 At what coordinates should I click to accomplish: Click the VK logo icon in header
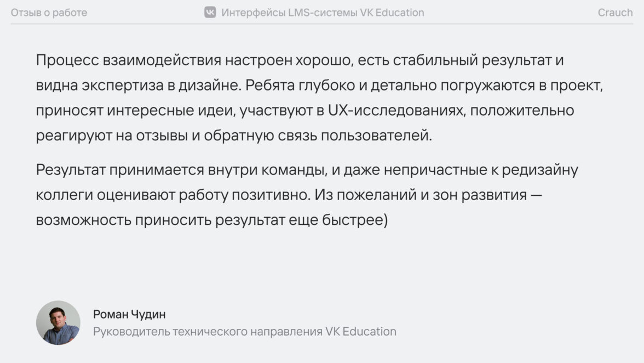[x=210, y=13]
